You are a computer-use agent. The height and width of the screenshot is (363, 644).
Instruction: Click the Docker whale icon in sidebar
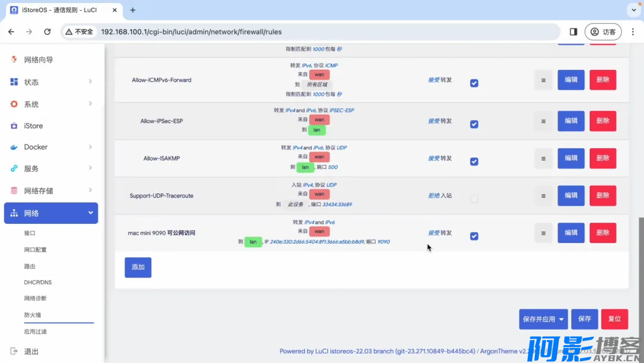pos(14,147)
